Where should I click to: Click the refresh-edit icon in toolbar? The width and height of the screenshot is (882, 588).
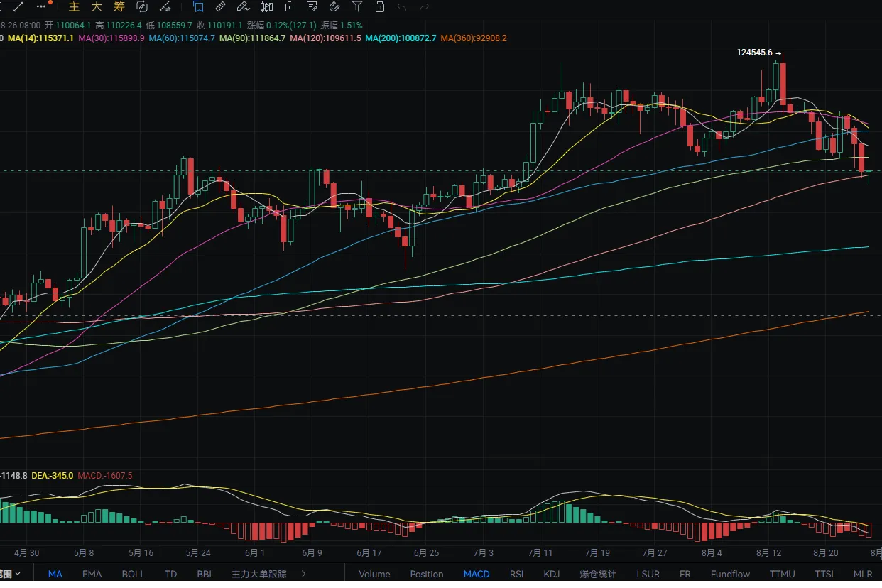(x=142, y=7)
